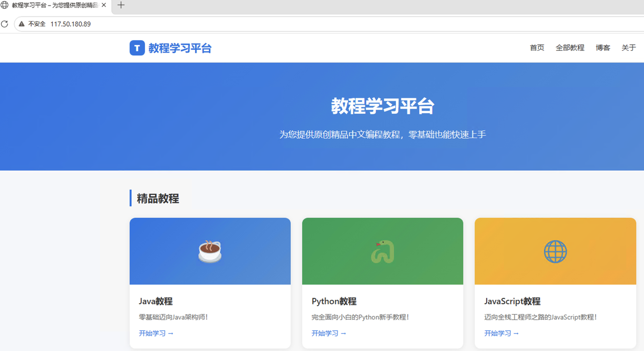Click the 不安全 security label

point(37,24)
